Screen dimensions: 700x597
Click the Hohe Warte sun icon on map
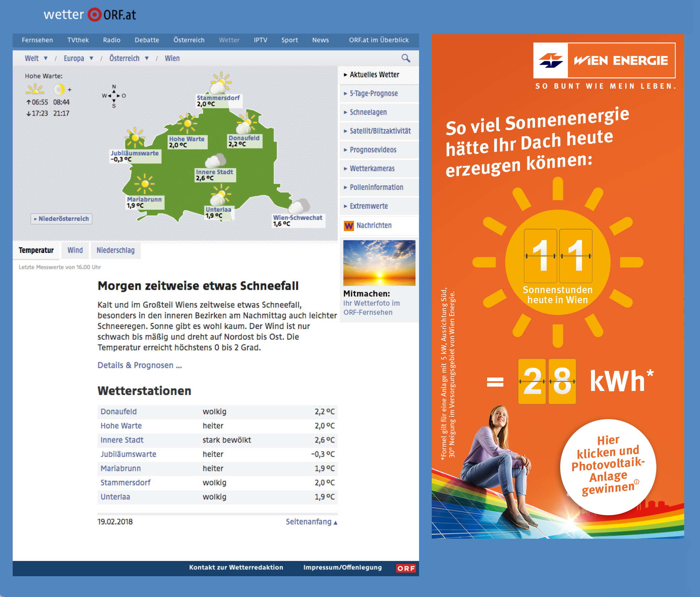coord(187,123)
